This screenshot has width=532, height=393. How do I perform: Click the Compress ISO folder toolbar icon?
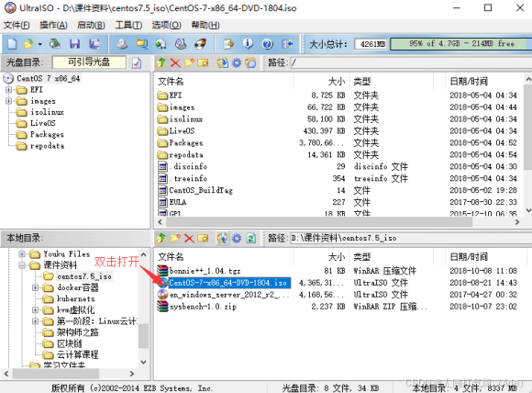142,44
